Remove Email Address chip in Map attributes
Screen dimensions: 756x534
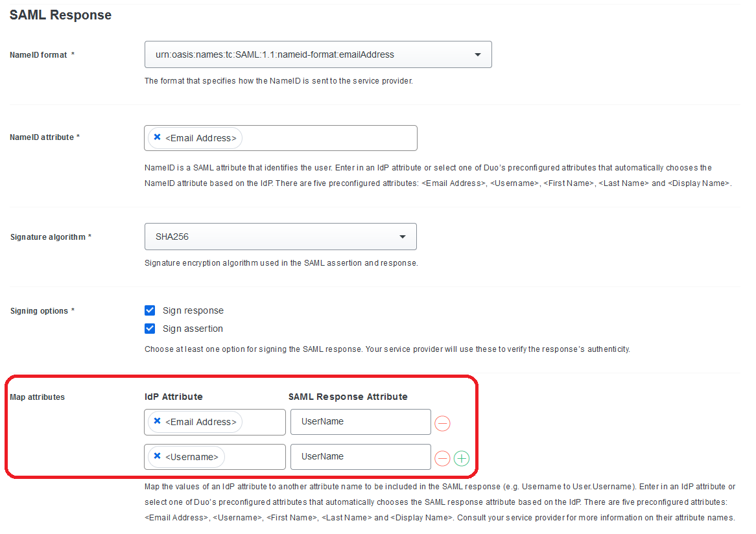click(x=157, y=421)
